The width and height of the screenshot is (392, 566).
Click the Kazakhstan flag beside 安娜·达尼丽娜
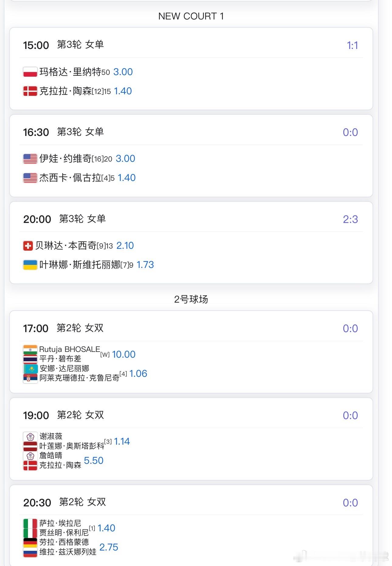(x=30, y=369)
